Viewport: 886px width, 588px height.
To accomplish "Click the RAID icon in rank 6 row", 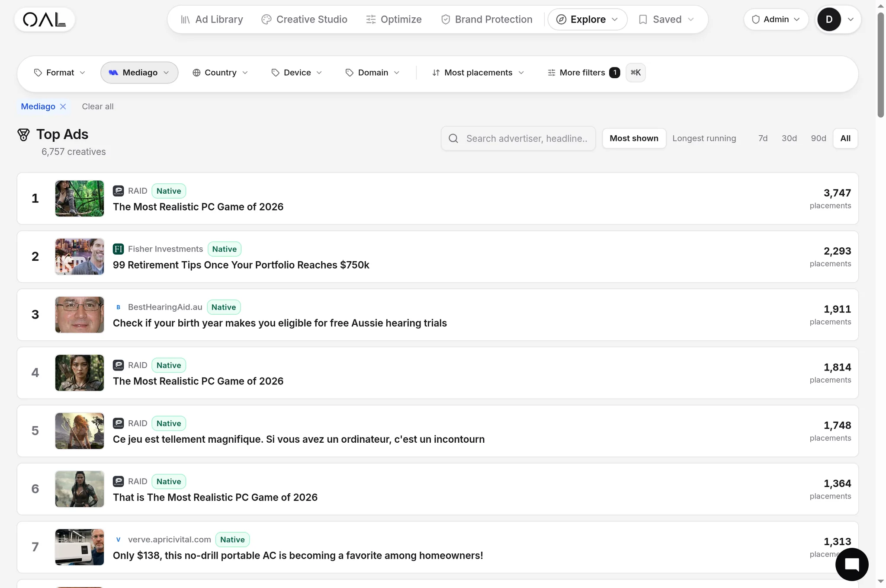I will 118,481.
